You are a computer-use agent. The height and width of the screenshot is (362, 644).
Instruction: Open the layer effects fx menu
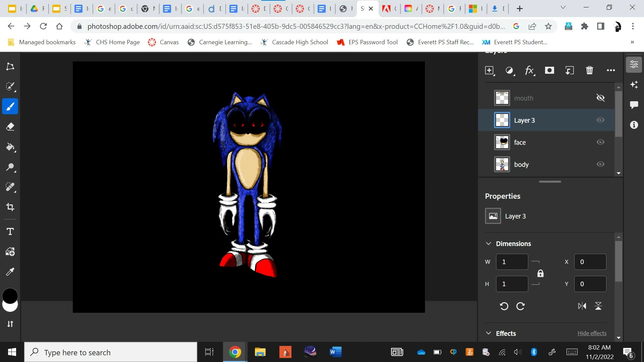point(529,70)
